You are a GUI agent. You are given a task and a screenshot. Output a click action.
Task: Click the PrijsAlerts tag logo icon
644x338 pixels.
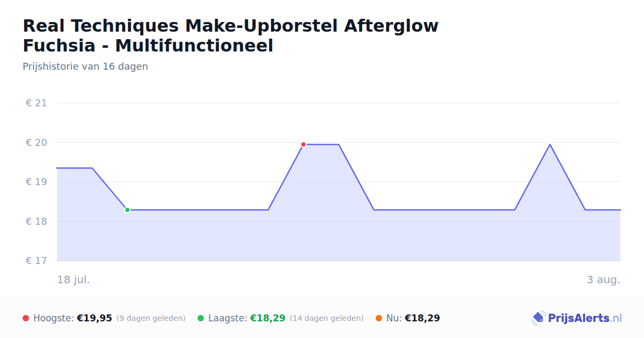pos(538,318)
